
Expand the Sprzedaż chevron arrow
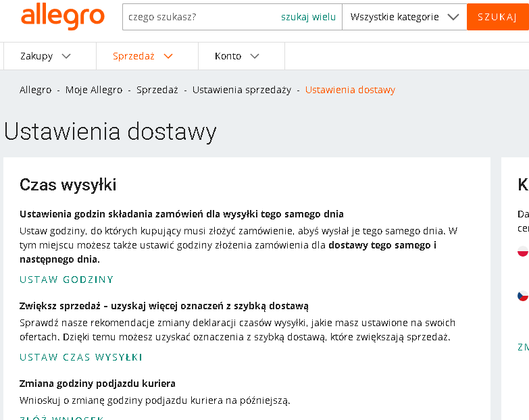[168, 56]
